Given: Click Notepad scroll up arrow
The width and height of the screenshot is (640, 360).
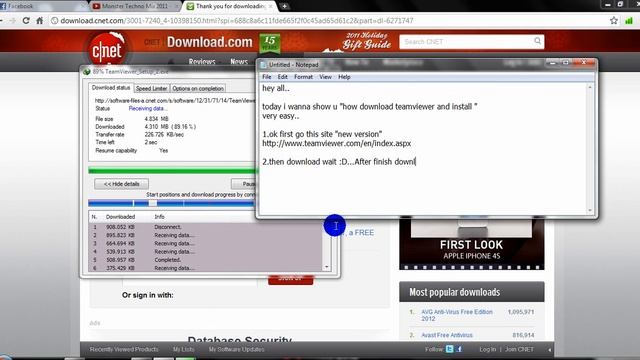Looking at the screenshot, I should pyautogui.click(x=590, y=87).
